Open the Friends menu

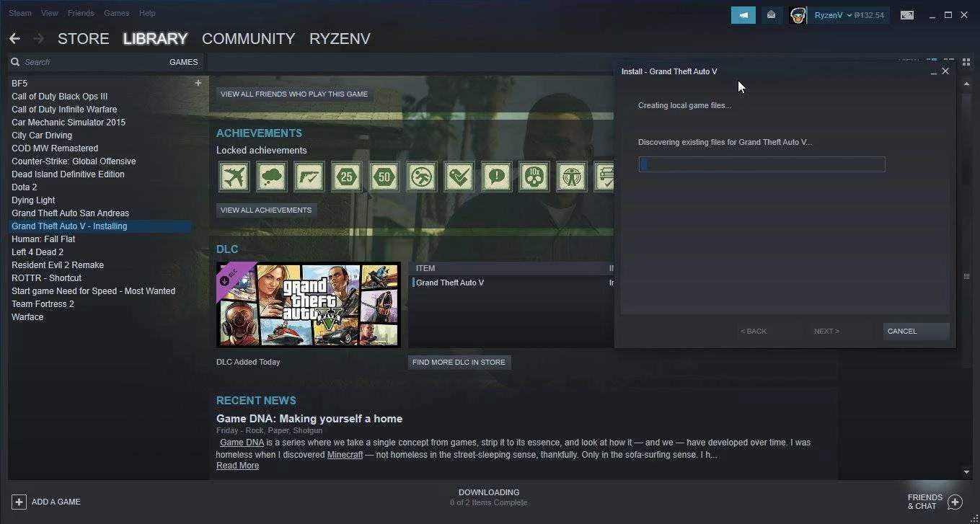(x=81, y=13)
